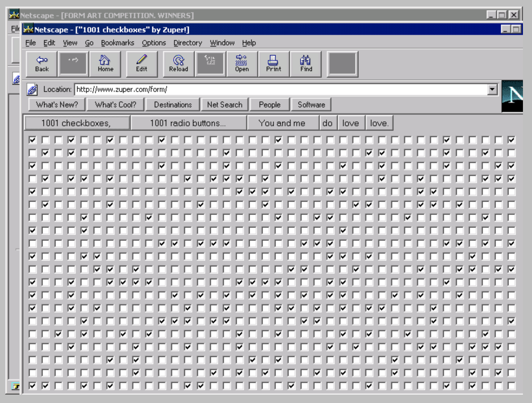The height and width of the screenshot is (403, 532).
Task: Uncheck the first checkbox in top row
Action: pyautogui.click(x=32, y=140)
